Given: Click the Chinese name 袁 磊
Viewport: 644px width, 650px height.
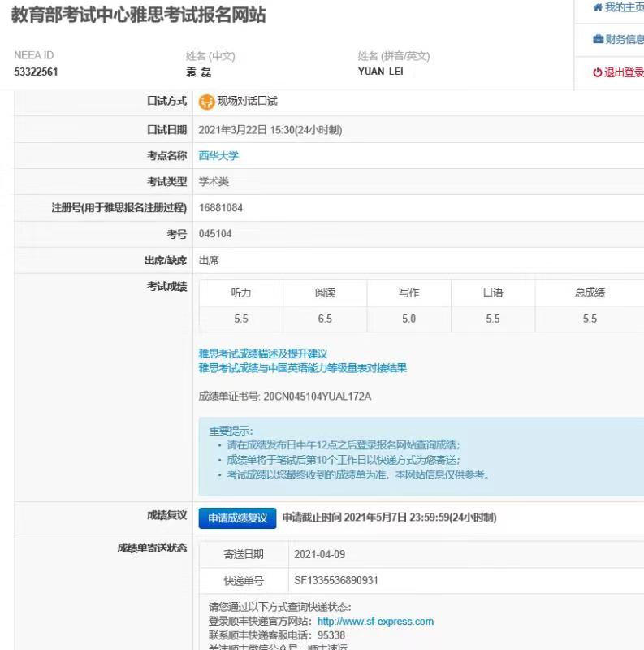Looking at the screenshot, I should point(199,72).
